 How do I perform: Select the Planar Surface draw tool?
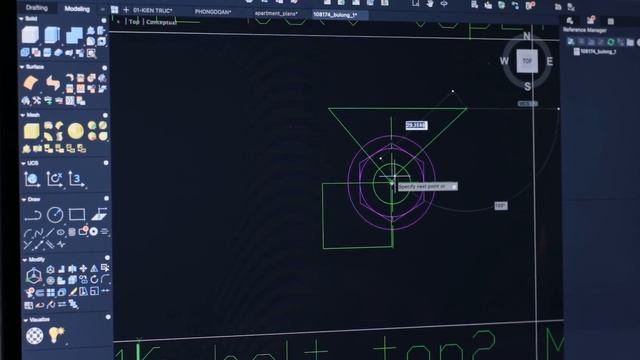(99, 214)
